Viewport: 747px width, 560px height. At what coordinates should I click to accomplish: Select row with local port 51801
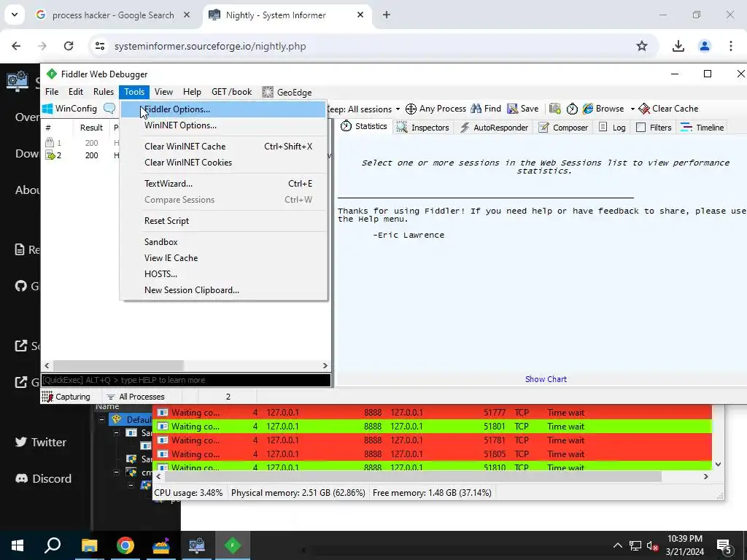click(433, 426)
